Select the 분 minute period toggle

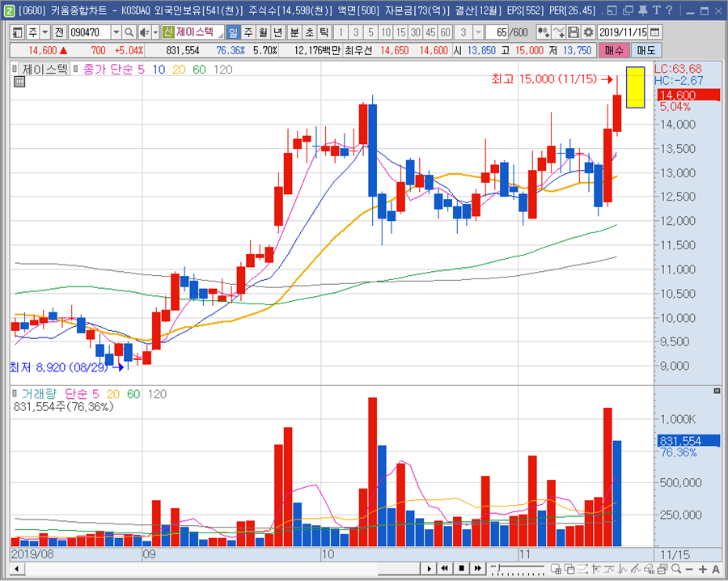(x=294, y=32)
